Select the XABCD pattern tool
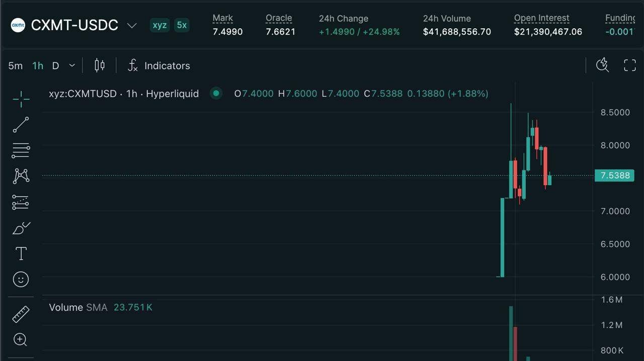 click(21, 175)
